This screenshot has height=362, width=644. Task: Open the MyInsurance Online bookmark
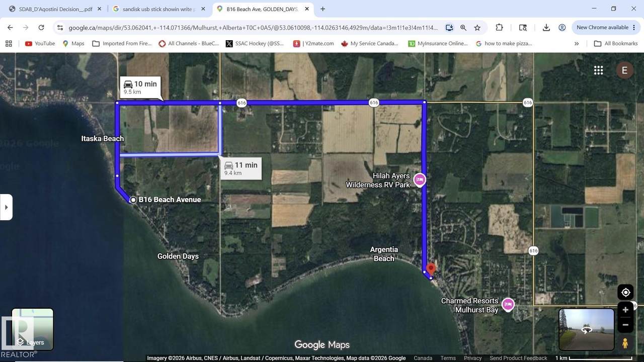click(x=438, y=44)
